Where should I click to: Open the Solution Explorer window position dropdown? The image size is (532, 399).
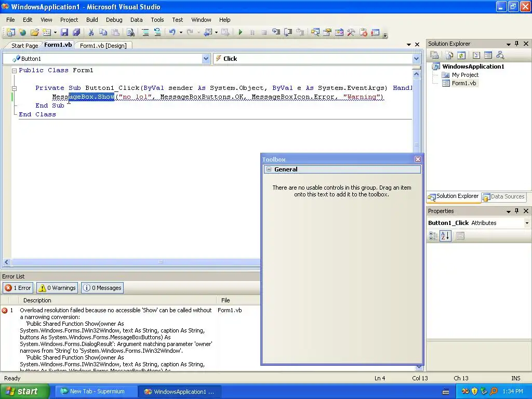tap(508, 44)
